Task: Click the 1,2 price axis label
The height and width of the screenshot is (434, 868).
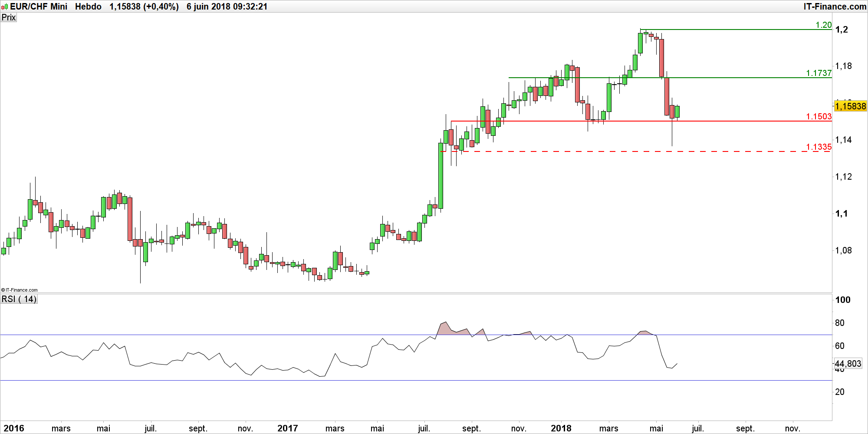Action: (x=842, y=30)
